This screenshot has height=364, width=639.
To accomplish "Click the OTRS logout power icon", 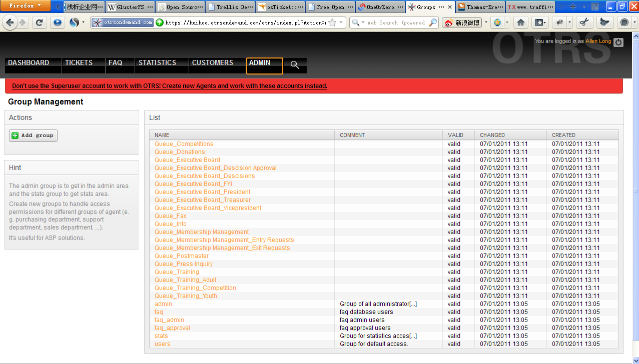I will pyautogui.click(x=618, y=42).
